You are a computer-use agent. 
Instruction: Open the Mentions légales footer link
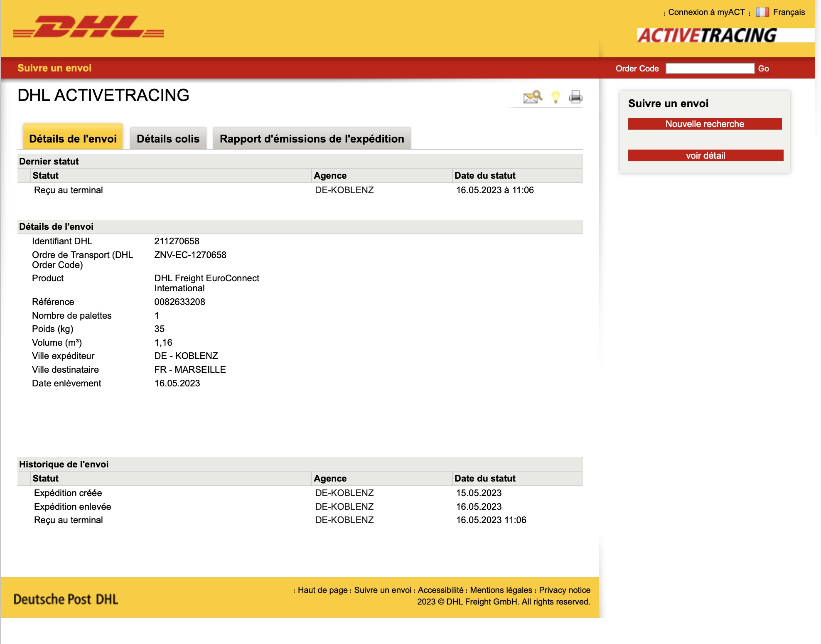coord(501,590)
